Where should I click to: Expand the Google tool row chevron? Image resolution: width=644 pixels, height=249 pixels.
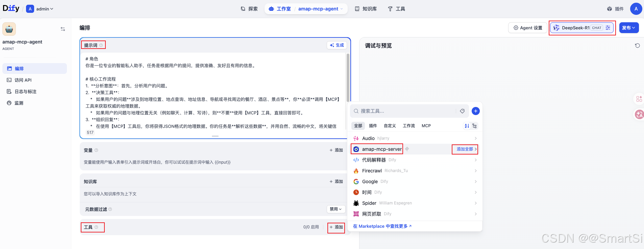475,182
